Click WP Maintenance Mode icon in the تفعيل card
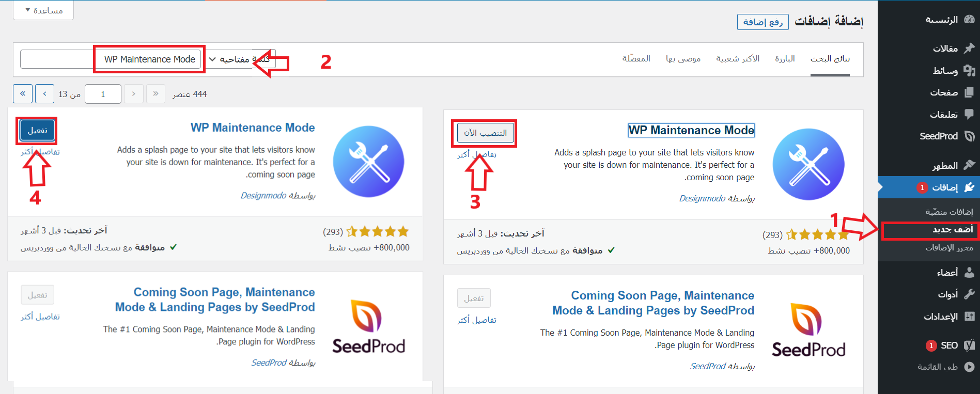 pyautogui.click(x=369, y=162)
